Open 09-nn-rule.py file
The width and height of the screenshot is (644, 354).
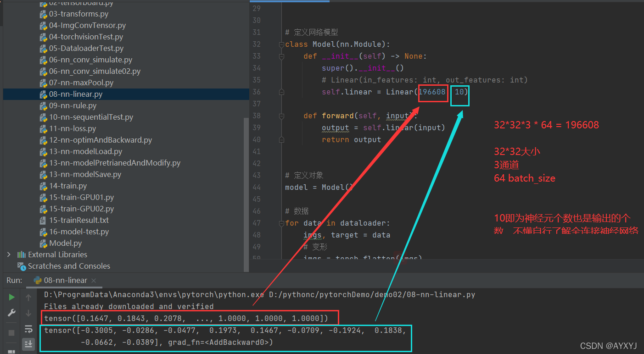(x=73, y=105)
